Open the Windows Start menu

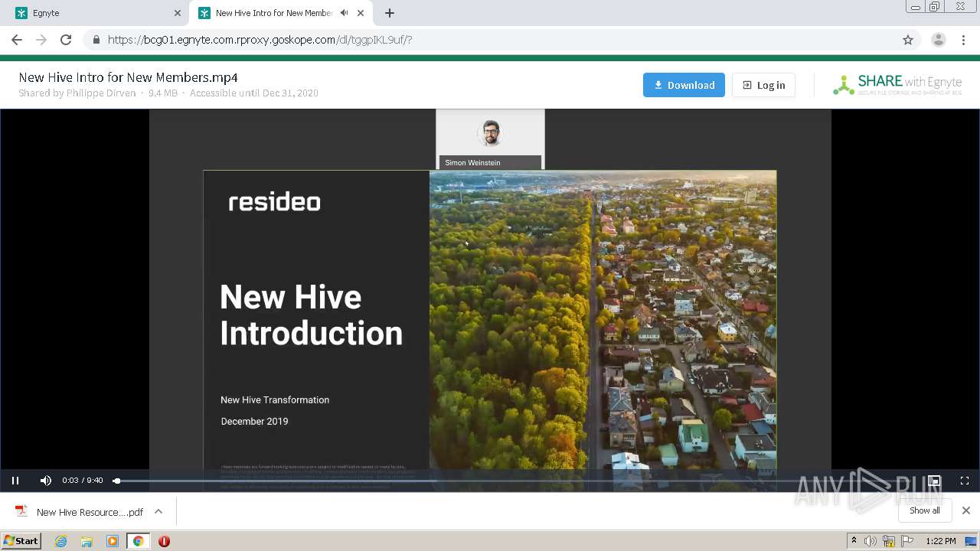tap(21, 541)
